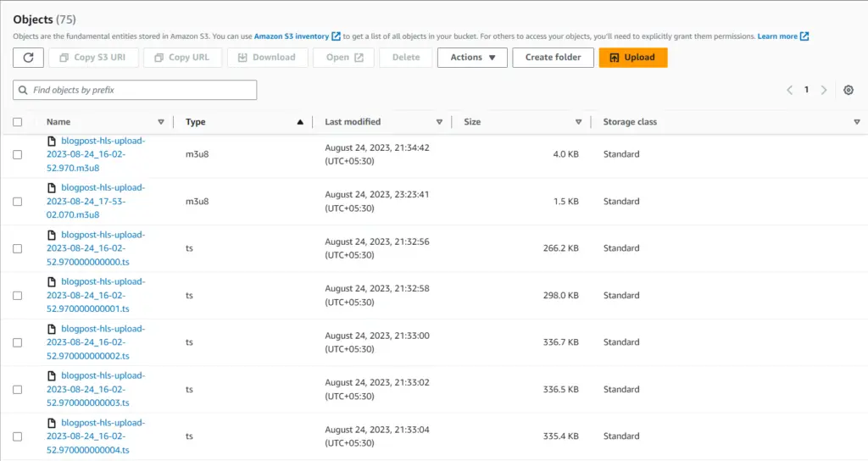Click file icon of 02.070.m3u8 object

coord(52,187)
